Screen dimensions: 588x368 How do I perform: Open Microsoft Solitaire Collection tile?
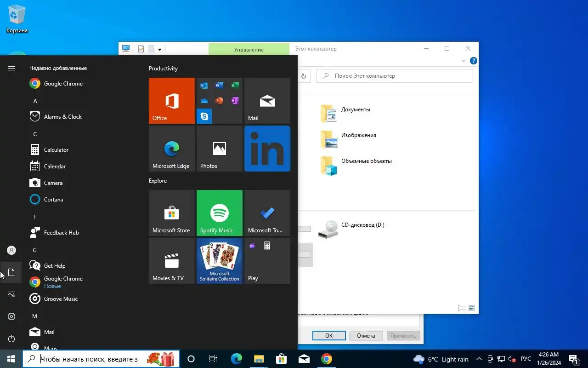(220, 261)
